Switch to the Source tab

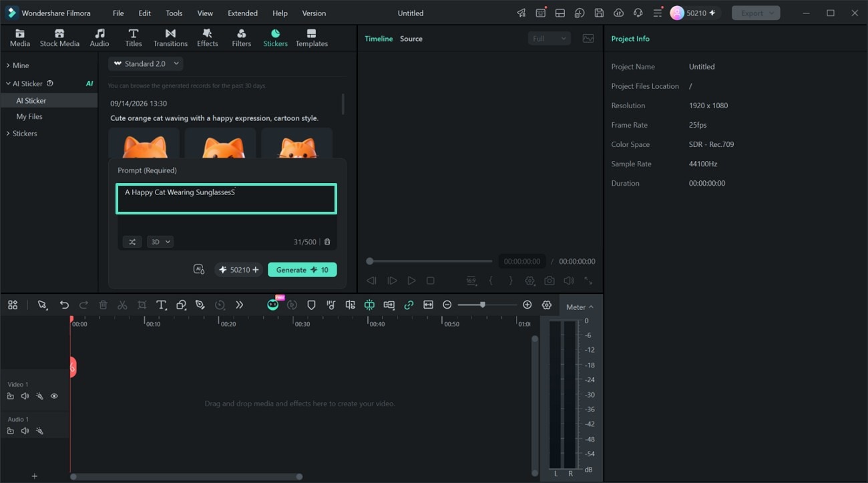(411, 39)
